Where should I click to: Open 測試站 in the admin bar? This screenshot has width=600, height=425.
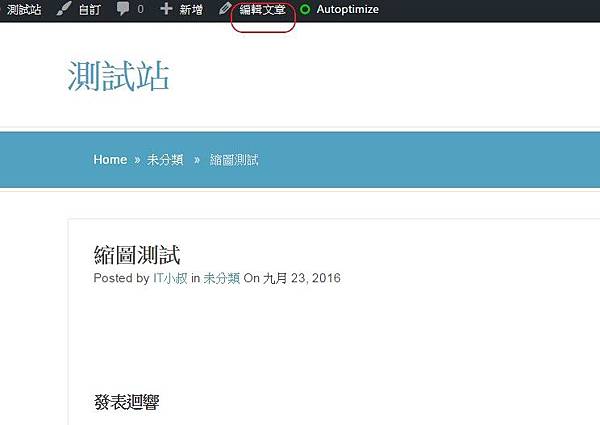(x=24, y=10)
